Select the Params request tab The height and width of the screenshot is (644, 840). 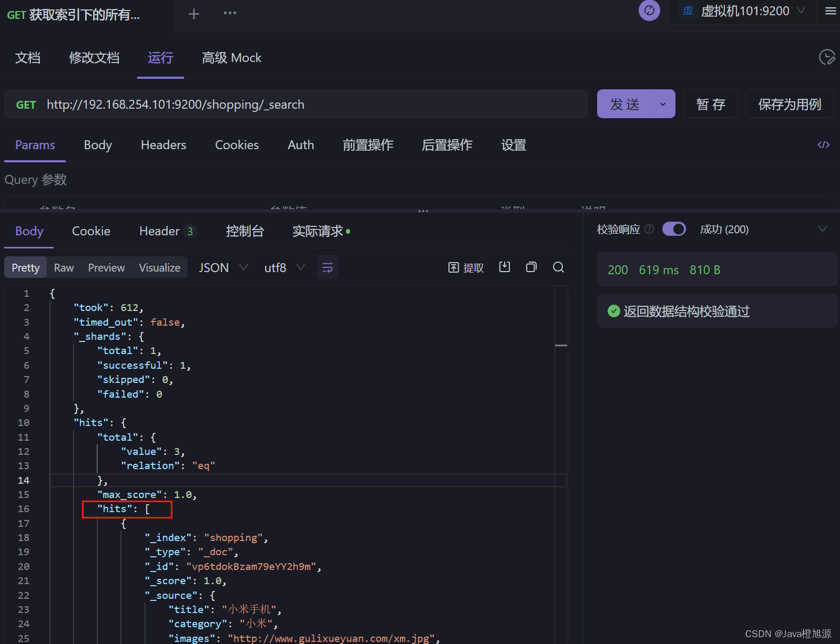click(35, 145)
